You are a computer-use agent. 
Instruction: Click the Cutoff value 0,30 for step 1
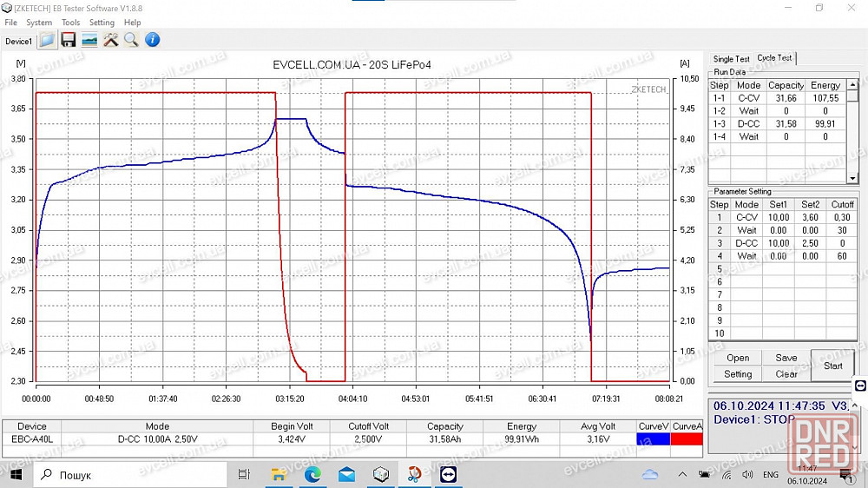842,217
